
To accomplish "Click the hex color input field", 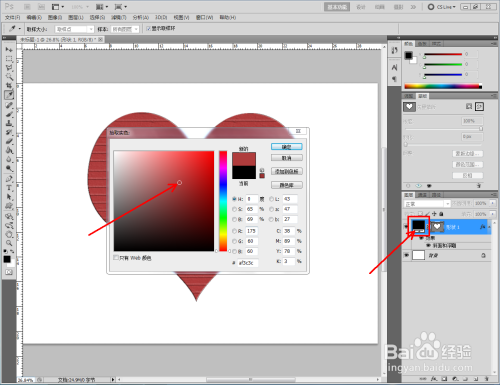I will click(x=248, y=263).
